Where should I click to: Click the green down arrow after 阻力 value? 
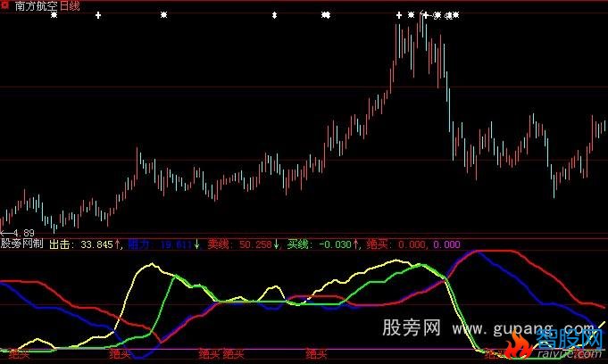(195, 243)
